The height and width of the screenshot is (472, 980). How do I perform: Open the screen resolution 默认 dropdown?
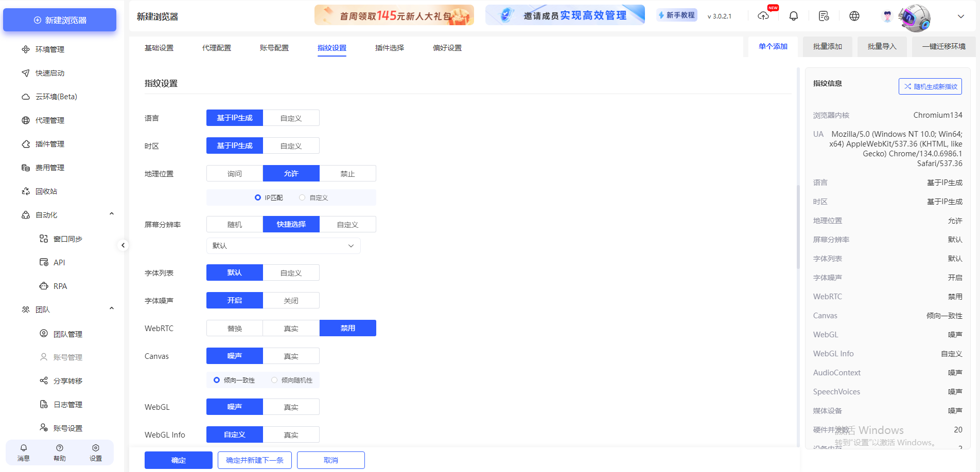tap(283, 245)
